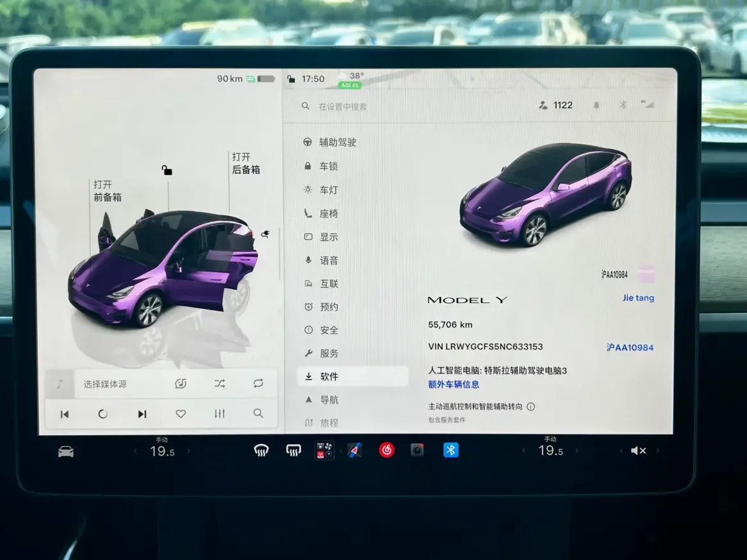Tap the loading play button
The height and width of the screenshot is (560, 747).
click(103, 414)
